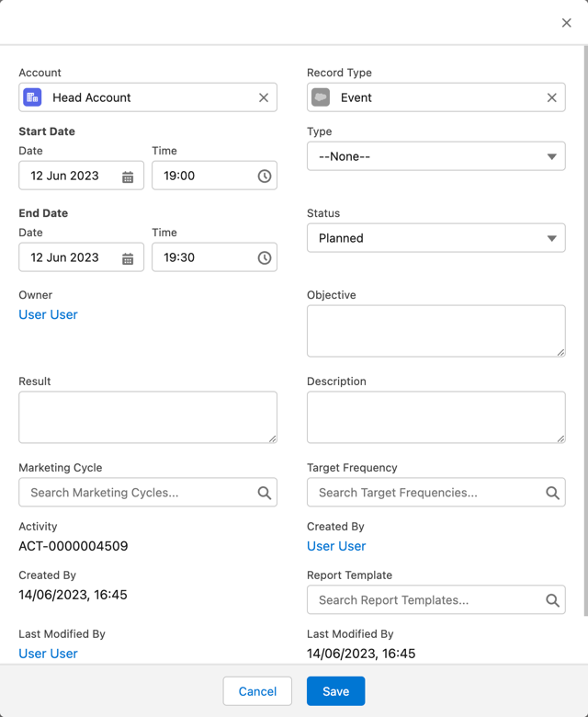This screenshot has width=588, height=717.
Task: Open the Start Date calendar picker
Action: [x=128, y=176]
